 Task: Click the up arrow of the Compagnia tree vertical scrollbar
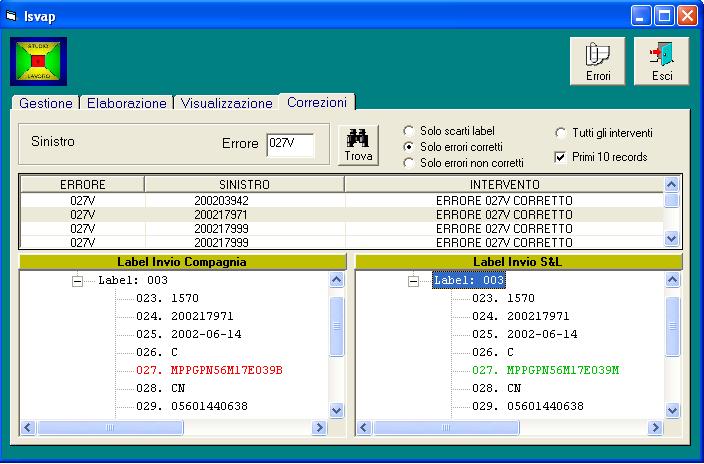pos(337,280)
